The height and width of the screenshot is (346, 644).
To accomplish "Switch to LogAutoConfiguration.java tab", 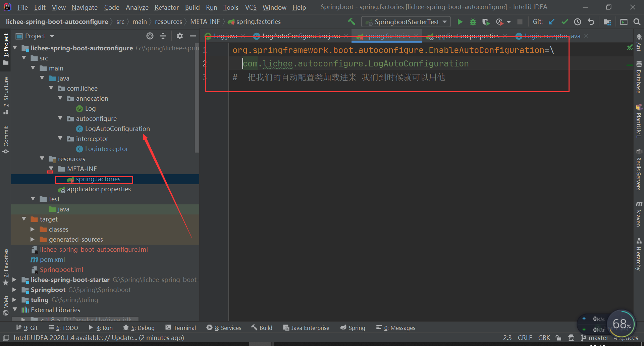I will pos(301,36).
